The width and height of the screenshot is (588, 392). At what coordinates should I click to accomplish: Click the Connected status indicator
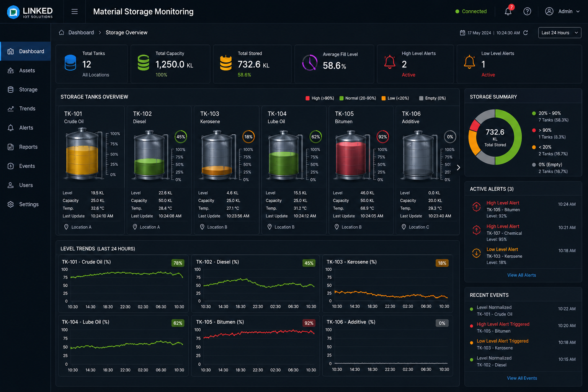471,11
